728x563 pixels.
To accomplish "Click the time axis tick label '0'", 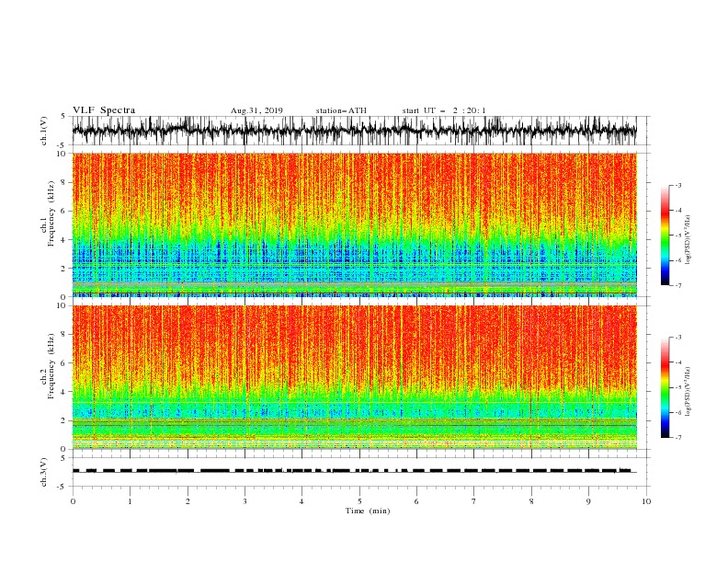I will tap(73, 501).
